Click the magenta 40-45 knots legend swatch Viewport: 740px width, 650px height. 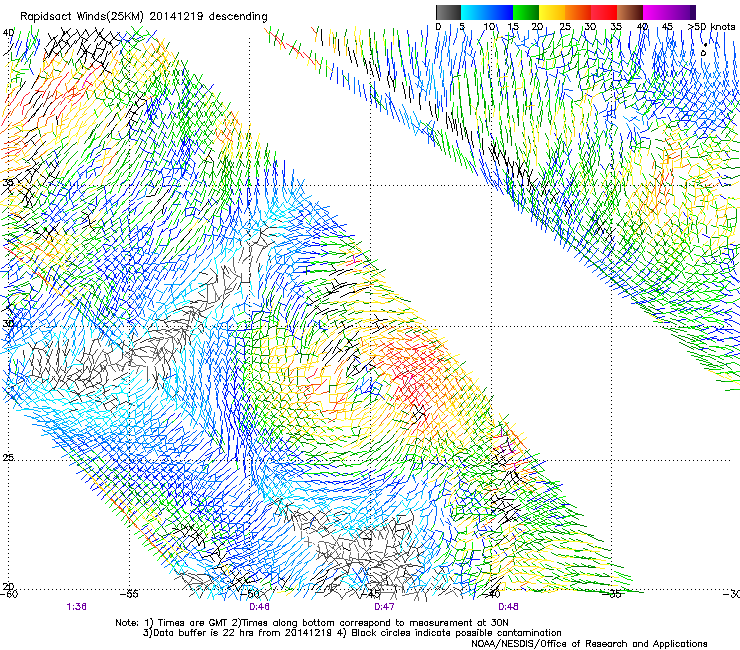coord(656,12)
